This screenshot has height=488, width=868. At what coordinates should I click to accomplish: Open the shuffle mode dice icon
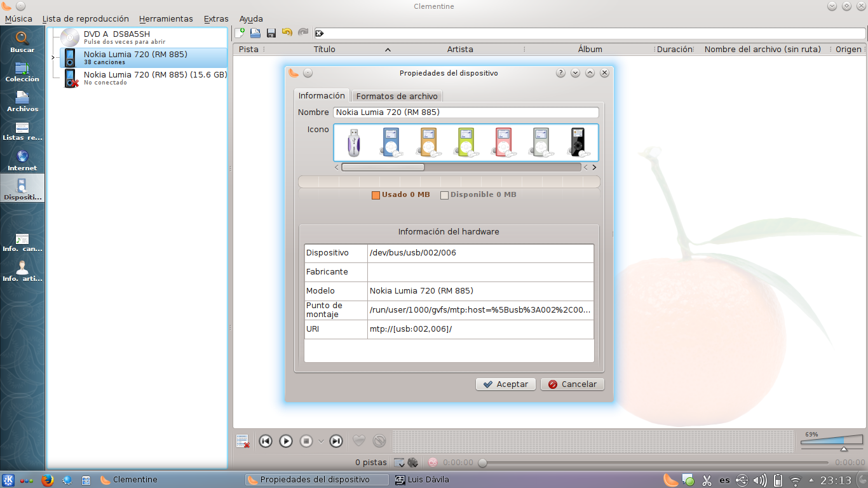pos(412,463)
